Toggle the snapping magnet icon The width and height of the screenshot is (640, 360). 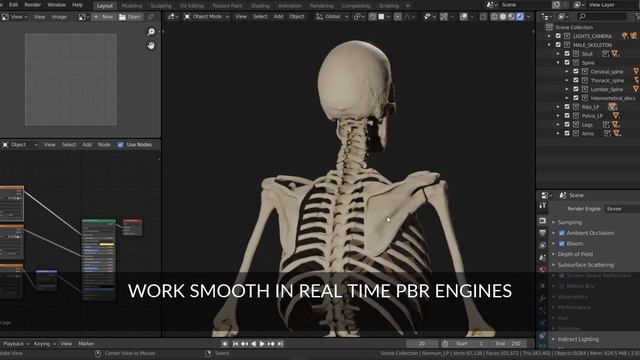[373, 17]
